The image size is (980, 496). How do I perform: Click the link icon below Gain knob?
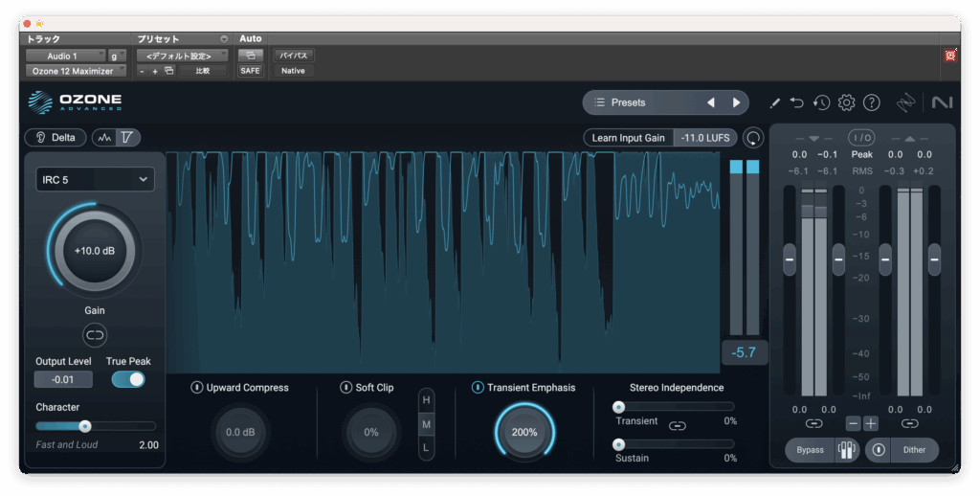coord(95,334)
